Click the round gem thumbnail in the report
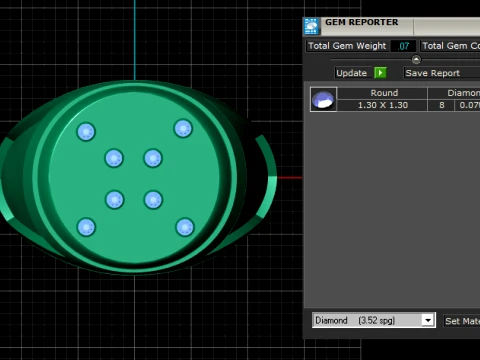This screenshot has height=360, width=480. coord(323,99)
